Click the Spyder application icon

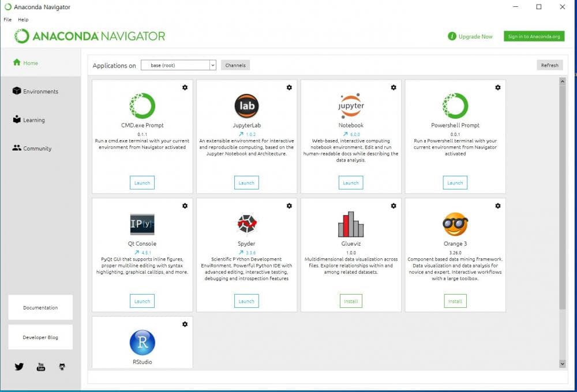click(x=246, y=224)
